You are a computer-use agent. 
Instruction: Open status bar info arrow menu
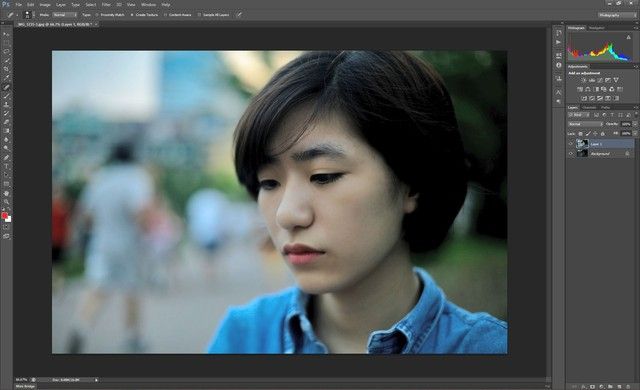click(x=97, y=380)
